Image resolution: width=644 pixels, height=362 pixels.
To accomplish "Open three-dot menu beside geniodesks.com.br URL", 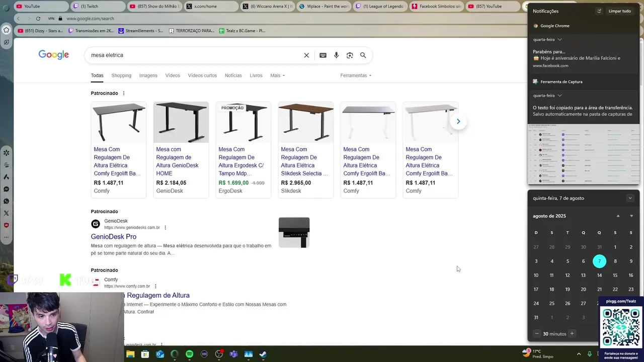I will click(x=165, y=228).
